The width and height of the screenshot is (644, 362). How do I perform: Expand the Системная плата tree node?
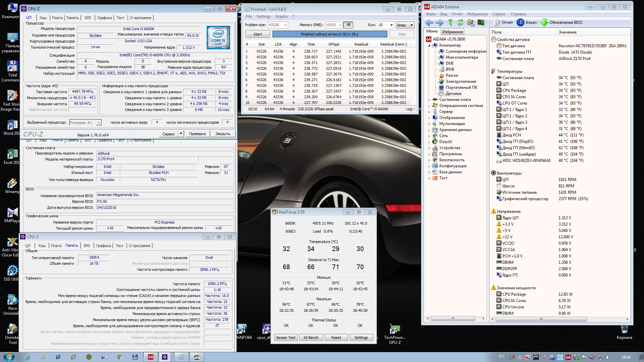(x=429, y=100)
